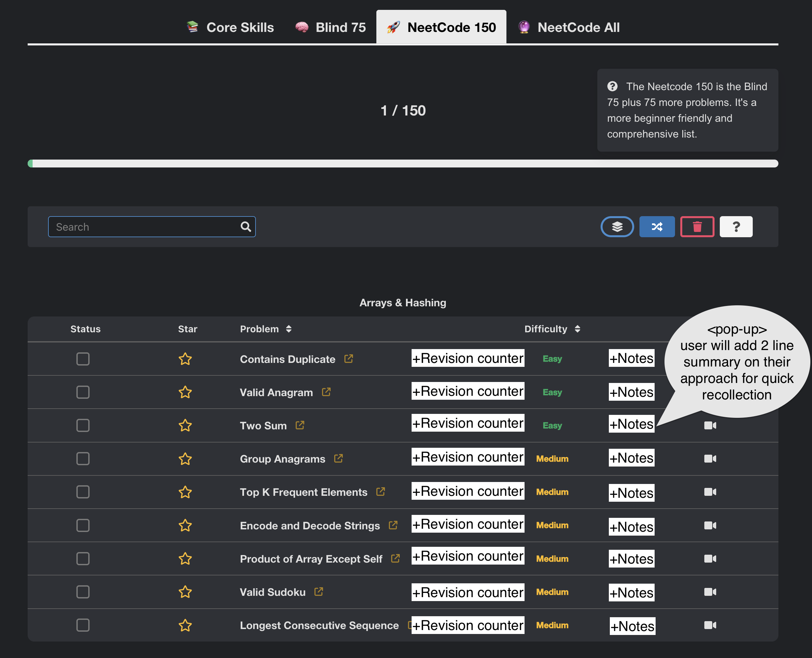This screenshot has height=658, width=812.
Task: Mark Top K Frequent Elements as done
Action: coord(83,492)
